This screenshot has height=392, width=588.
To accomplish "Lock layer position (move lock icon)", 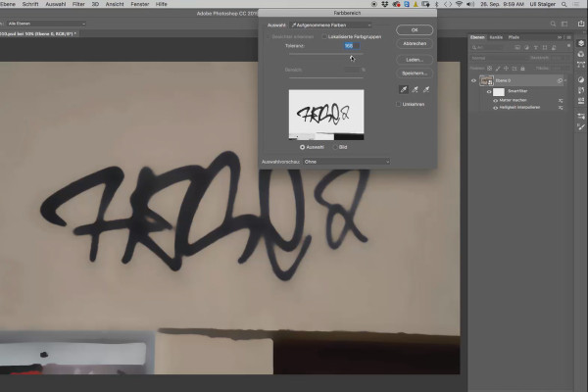I will [x=506, y=69].
